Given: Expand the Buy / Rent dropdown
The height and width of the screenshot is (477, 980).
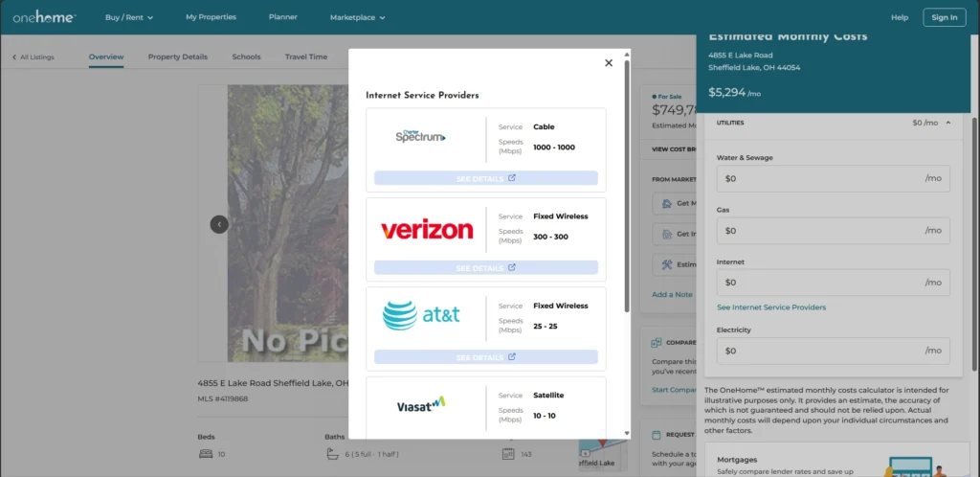Looking at the screenshot, I should click(131, 17).
